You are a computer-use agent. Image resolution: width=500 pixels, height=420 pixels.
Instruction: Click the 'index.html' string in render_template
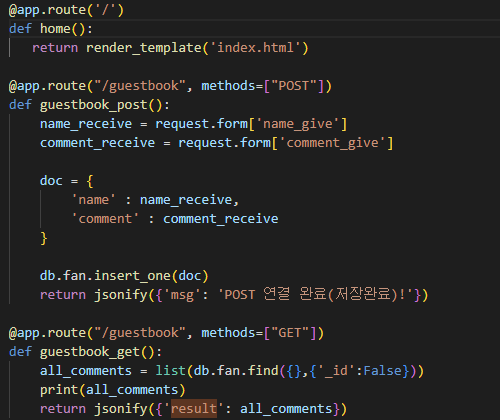(x=256, y=48)
